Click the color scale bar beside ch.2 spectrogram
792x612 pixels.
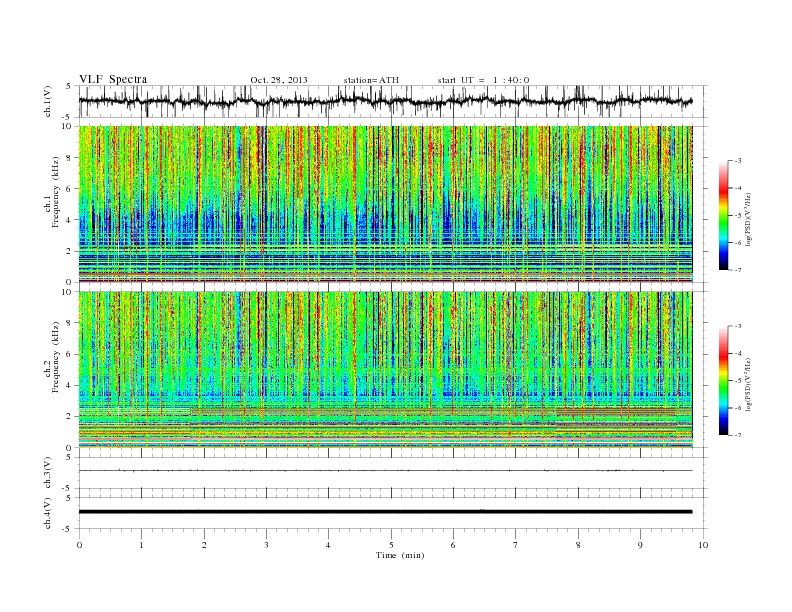coord(723,381)
